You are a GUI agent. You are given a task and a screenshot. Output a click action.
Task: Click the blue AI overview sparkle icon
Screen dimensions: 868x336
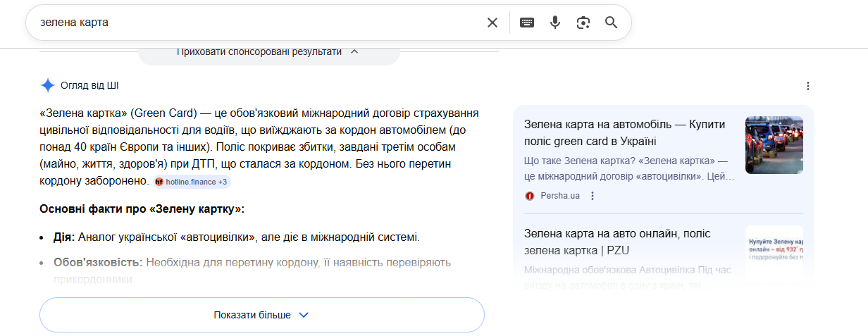click(x=48, y=86)
